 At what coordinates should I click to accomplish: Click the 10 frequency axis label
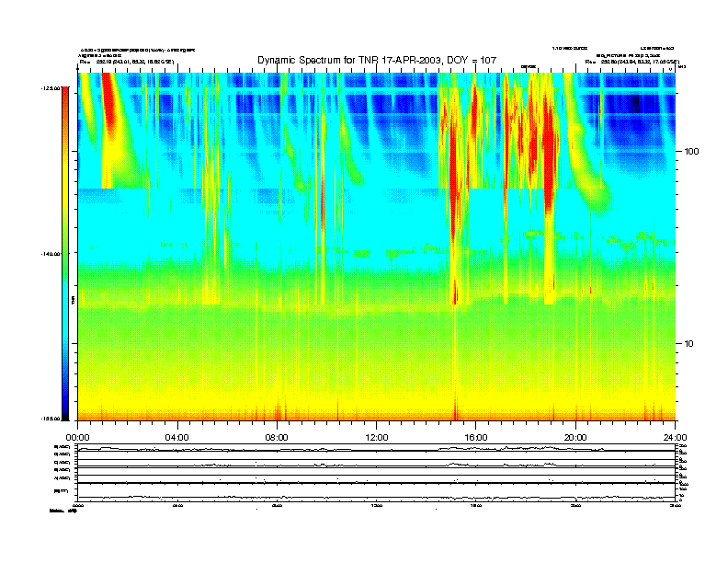(689, 343)
